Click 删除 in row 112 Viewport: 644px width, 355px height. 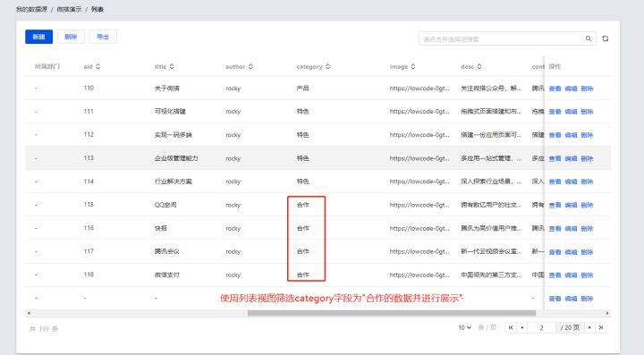coord(587,135)
